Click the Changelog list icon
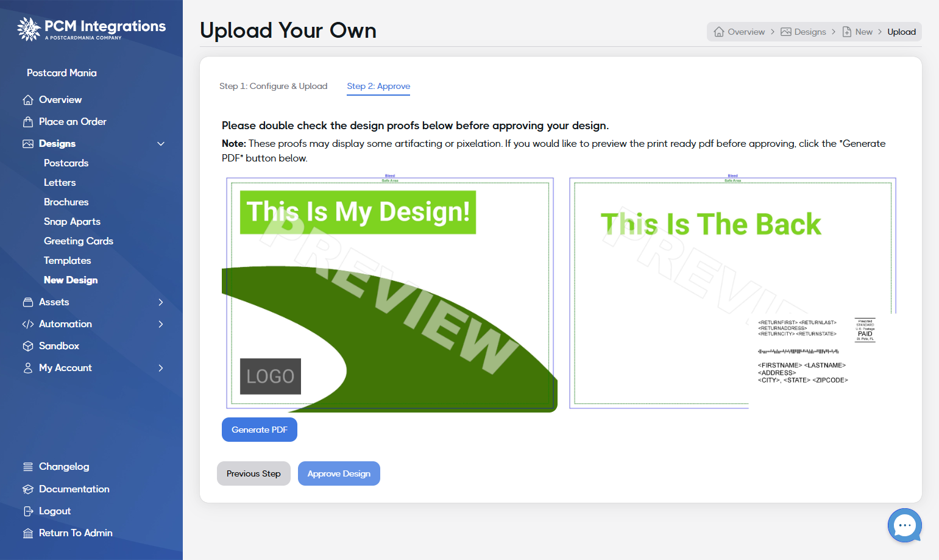Viewport: 939px width, 560px height. (28, 467)
